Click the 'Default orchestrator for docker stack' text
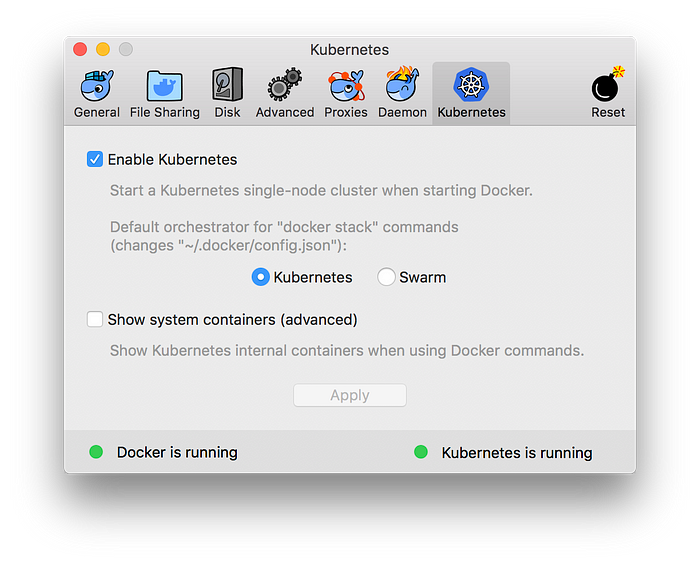This screenshot has height=565, width=700. [284, 236]
